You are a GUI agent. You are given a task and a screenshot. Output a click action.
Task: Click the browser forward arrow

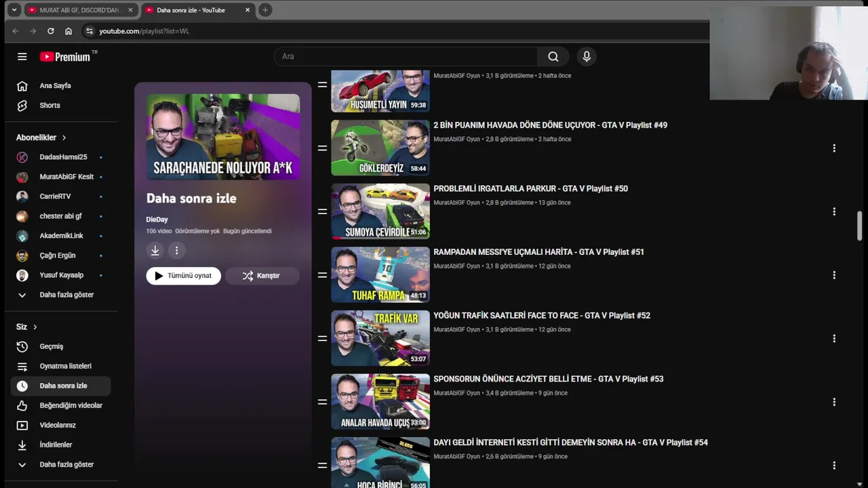point(33,31)
